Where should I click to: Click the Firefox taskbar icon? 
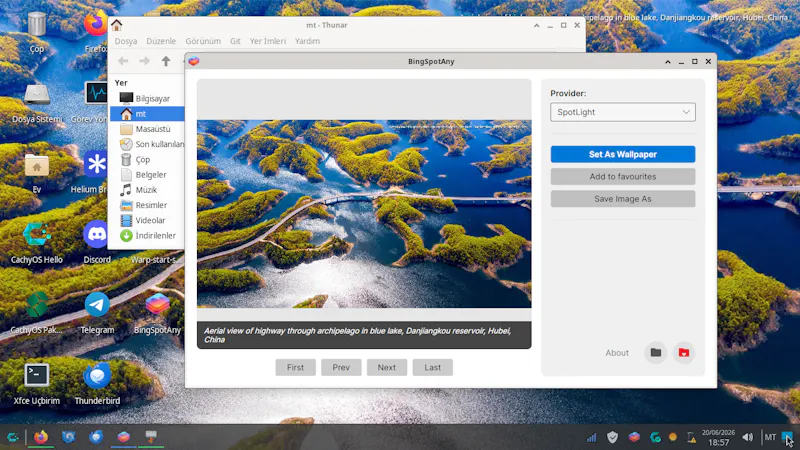(41, 437)
